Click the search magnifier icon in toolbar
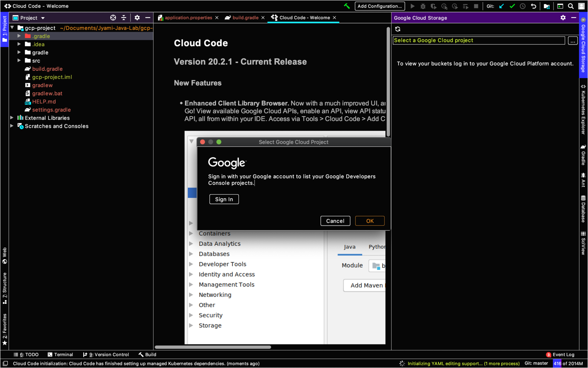Image resolution: width=588 pixels, height=368 pixels. coord(571,6)
